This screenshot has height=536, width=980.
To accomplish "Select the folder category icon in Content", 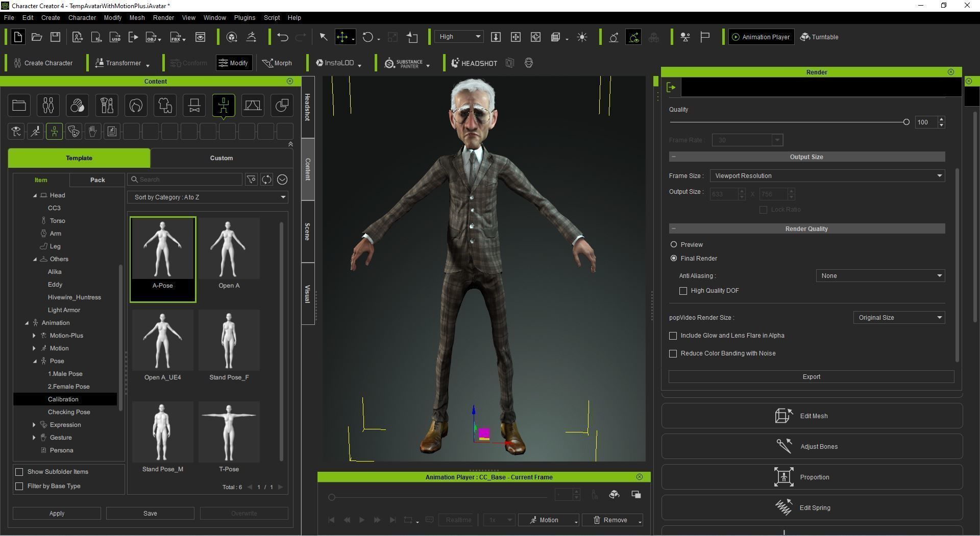I will pyautogui.click(x=19, y=106).
